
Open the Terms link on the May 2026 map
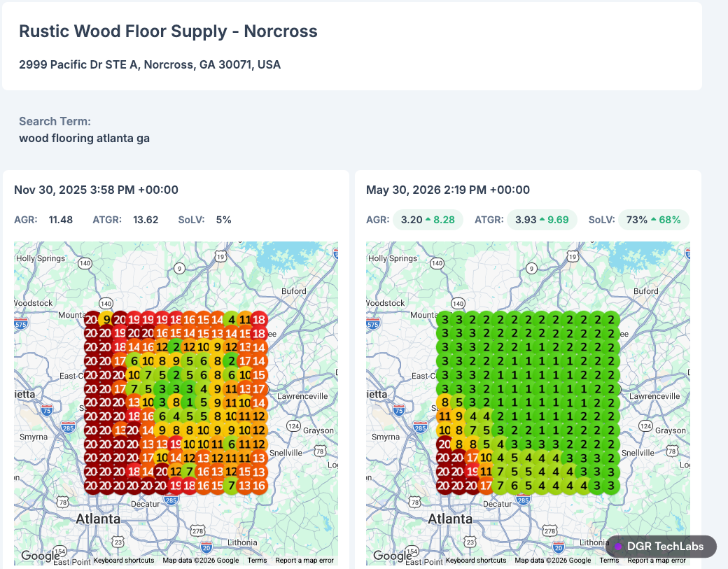click(609, 560)
